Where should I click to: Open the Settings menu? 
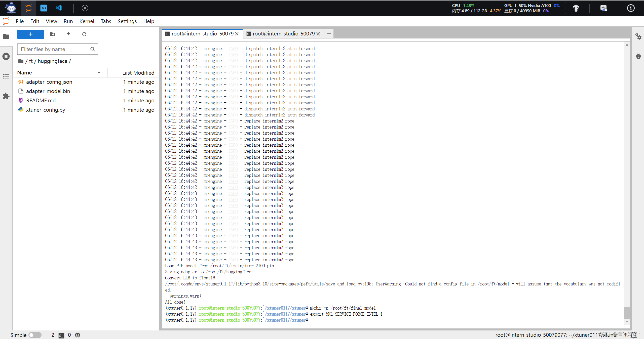pos(127,21)
